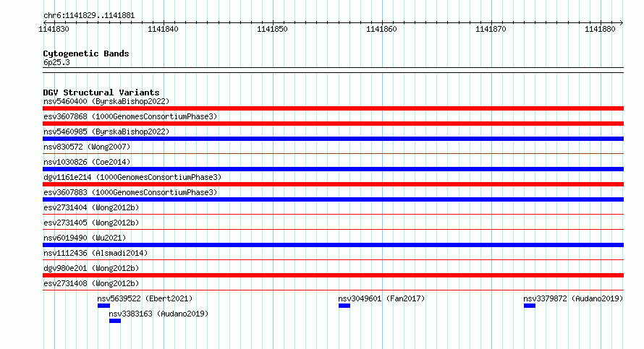Click the thin line under nsv830572
Image resolution: width=644 pixels, height=349 pixels.
click(x=333, y=154)
